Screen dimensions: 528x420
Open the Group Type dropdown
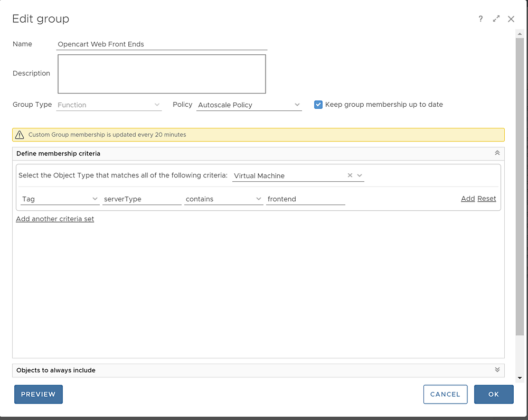point(109,105)
